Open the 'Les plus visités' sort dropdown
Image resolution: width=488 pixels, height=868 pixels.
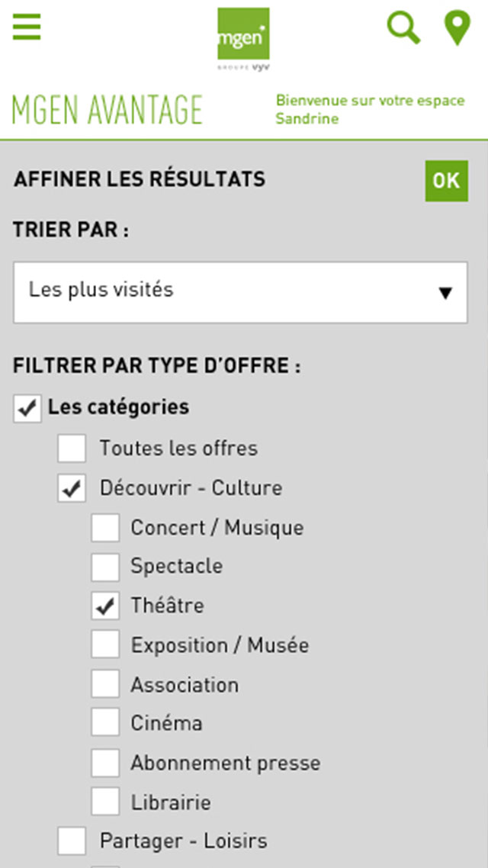pyautogui.click(x=240, y=292)
